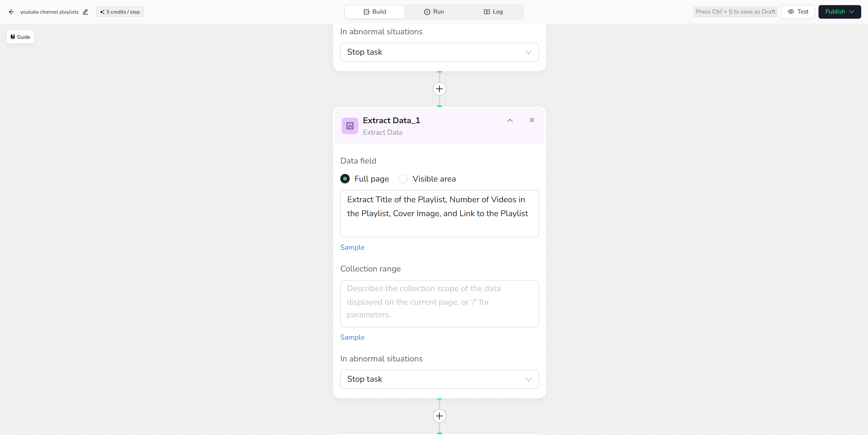The image size is (868, 435).
Task: Open the Sample link under Data field
Action: 352,247
